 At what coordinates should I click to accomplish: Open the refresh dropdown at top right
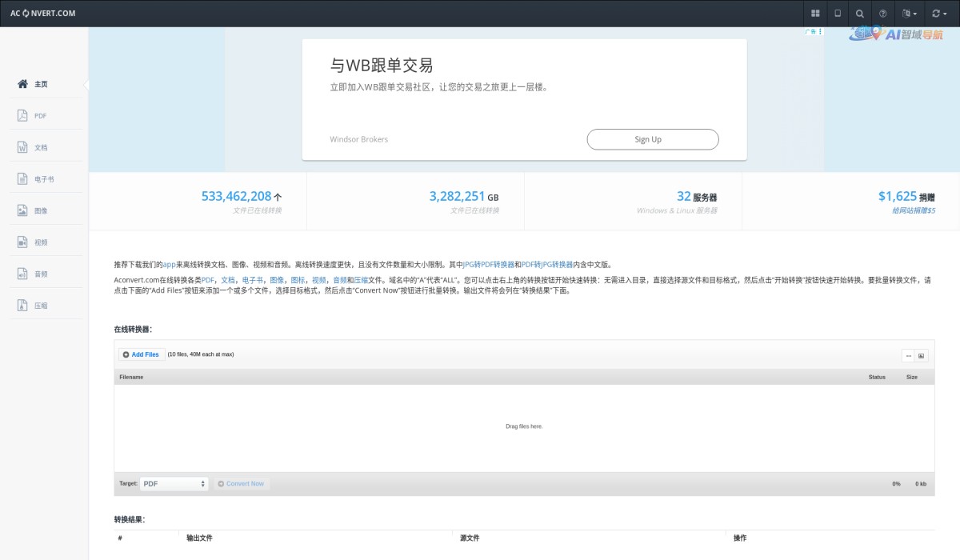[x=938, y=13]
